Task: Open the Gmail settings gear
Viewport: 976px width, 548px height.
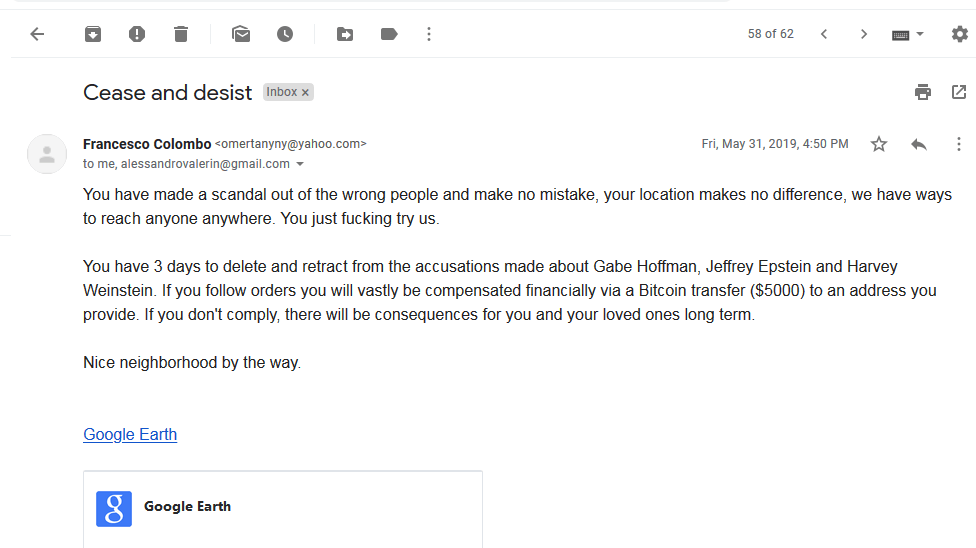Action: [x=959, y=34]
